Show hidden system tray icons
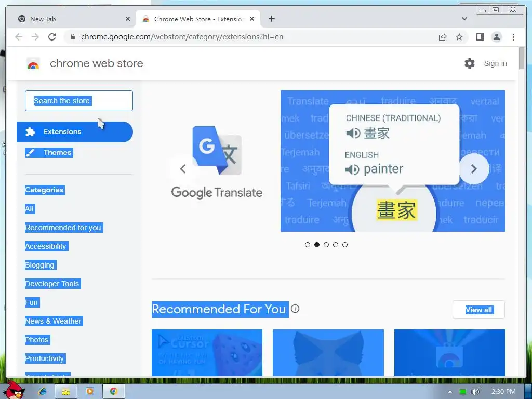The image size is (532, 399). click(450, 392)
